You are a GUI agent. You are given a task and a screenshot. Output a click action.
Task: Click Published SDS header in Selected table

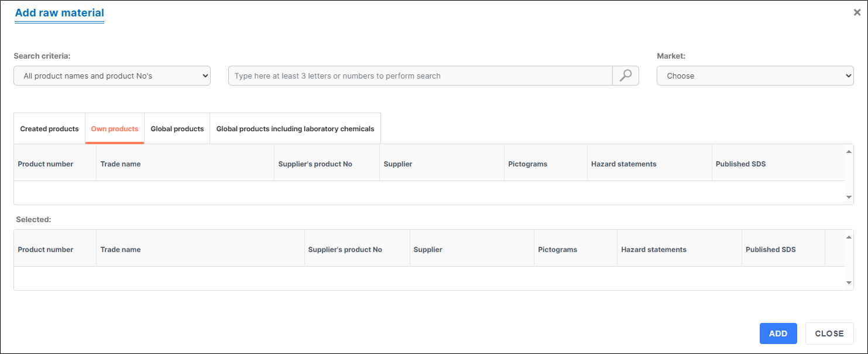[770, 250]
